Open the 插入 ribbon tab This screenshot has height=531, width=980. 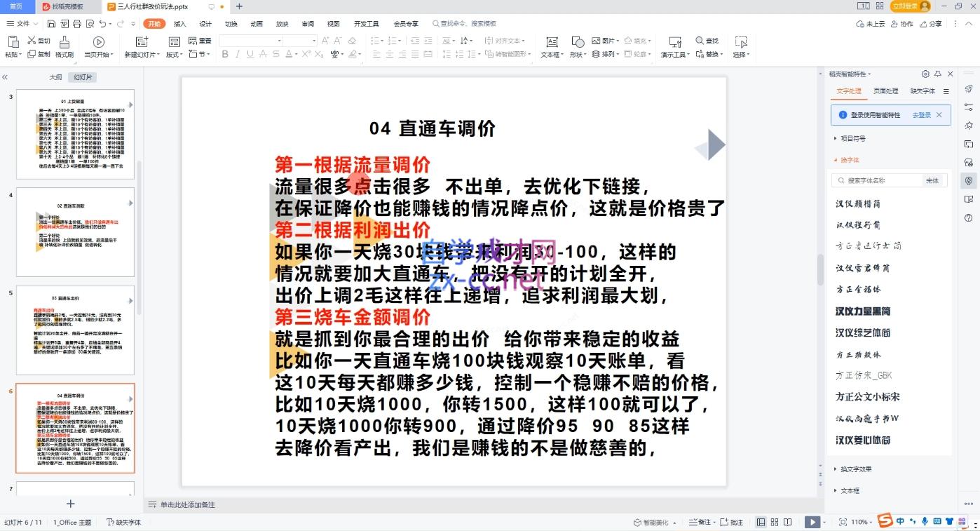pos(180,24)
